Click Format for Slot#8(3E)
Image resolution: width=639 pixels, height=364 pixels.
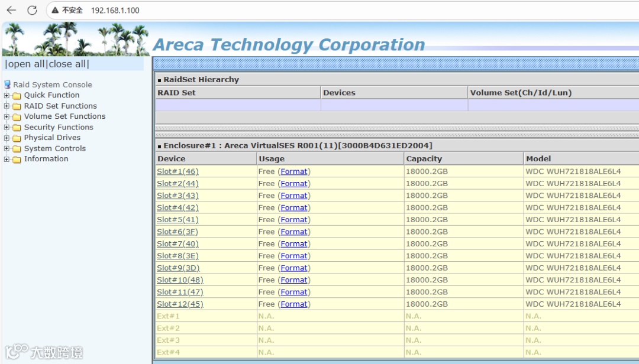click(x=294, y=256)
